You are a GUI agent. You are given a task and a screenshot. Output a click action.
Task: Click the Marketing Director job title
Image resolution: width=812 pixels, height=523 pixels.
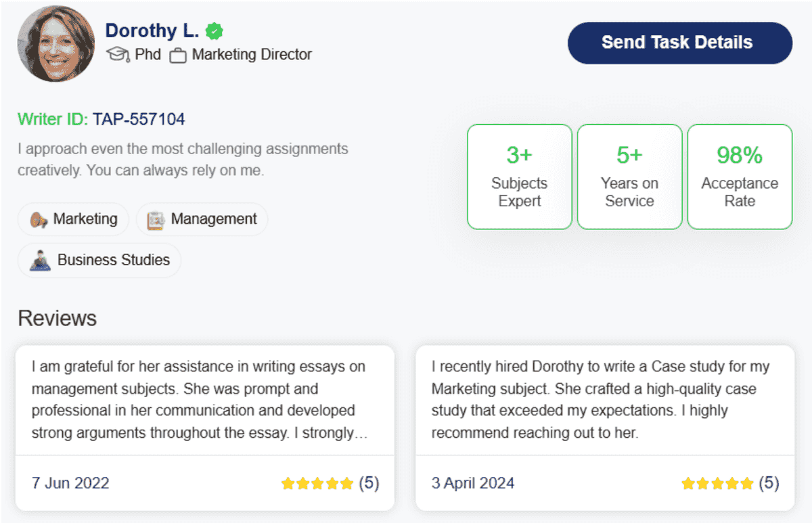pos(252,55)
